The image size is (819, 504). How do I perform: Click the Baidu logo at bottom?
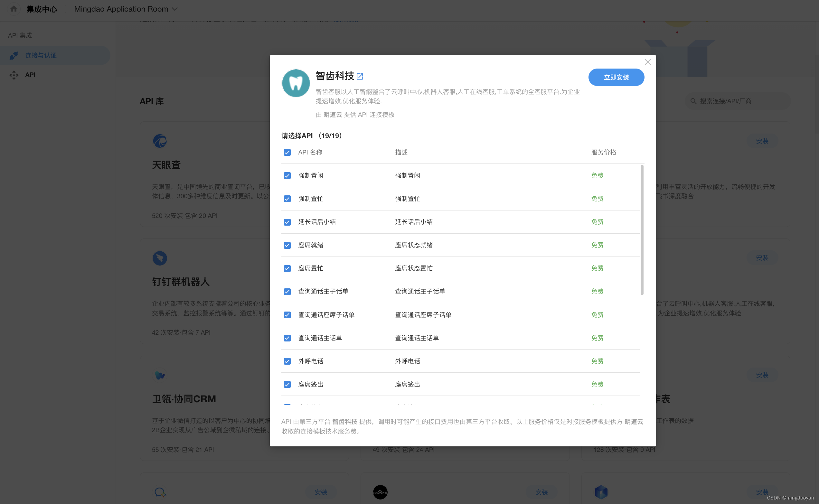[380, 492]
